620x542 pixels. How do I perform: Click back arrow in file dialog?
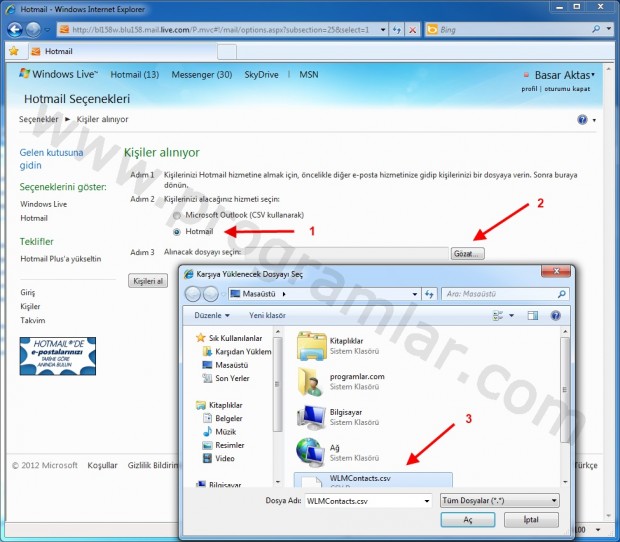[x=193, y=294]
